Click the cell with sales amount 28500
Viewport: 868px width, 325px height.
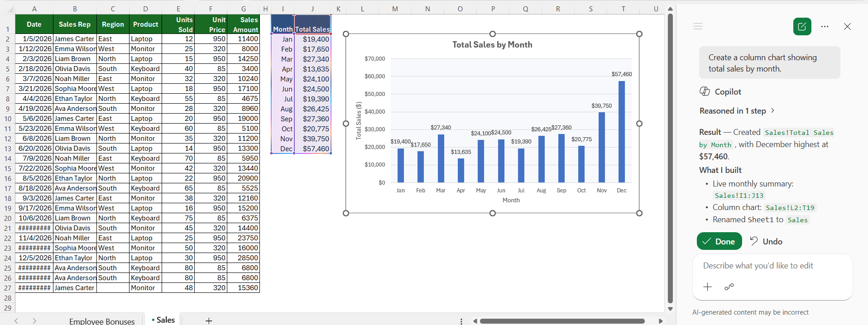coord(243,258)
